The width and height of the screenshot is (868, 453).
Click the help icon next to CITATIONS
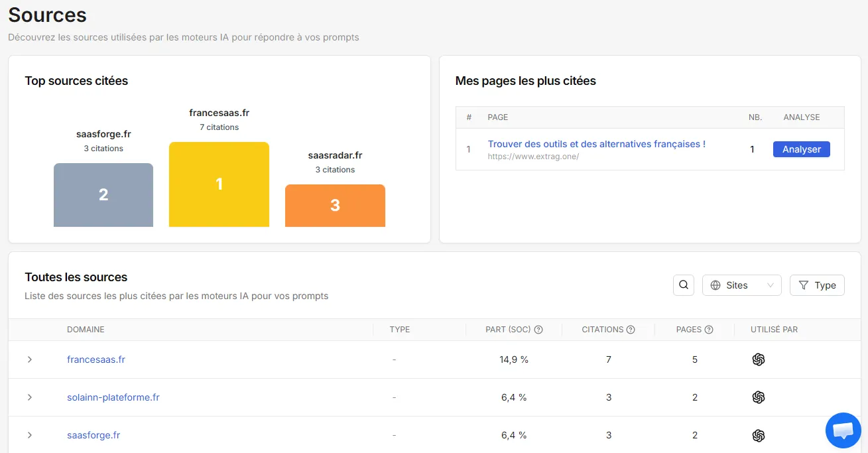click(631, 330)
